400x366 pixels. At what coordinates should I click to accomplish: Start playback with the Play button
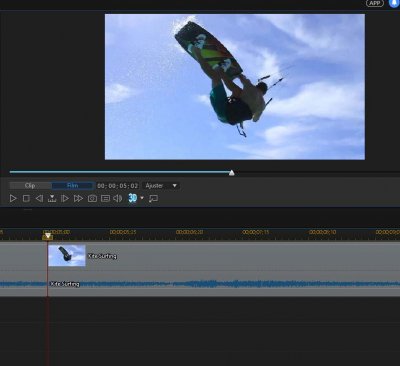(13, 199)
